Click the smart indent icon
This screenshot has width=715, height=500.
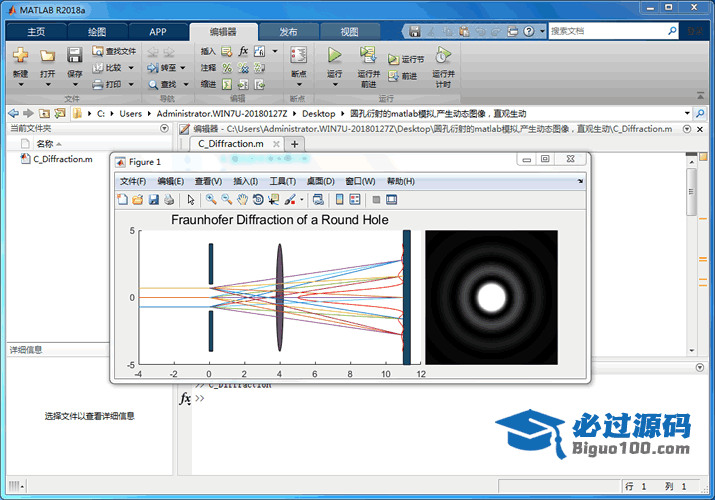(227, 84)
